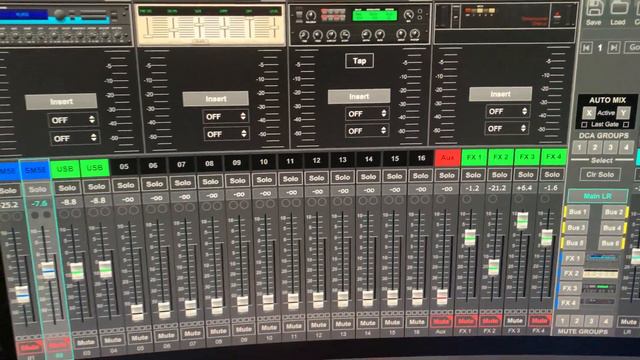Check the Last Gate box on the X side
This screenshot has height=360, width=640.
(x=584, y=124)
